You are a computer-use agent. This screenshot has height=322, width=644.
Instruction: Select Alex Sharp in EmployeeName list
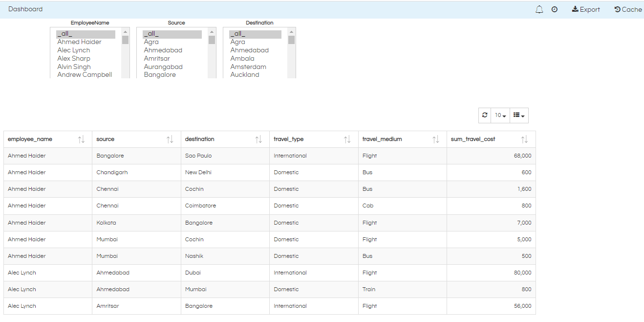tap(86, 58)
